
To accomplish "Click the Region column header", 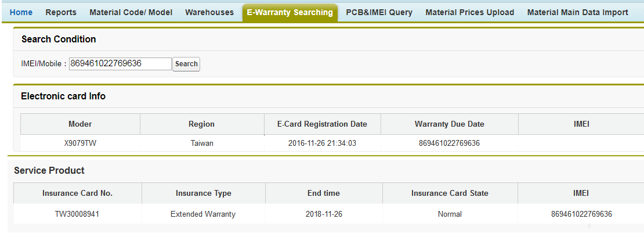I will (x=201, y=124).
